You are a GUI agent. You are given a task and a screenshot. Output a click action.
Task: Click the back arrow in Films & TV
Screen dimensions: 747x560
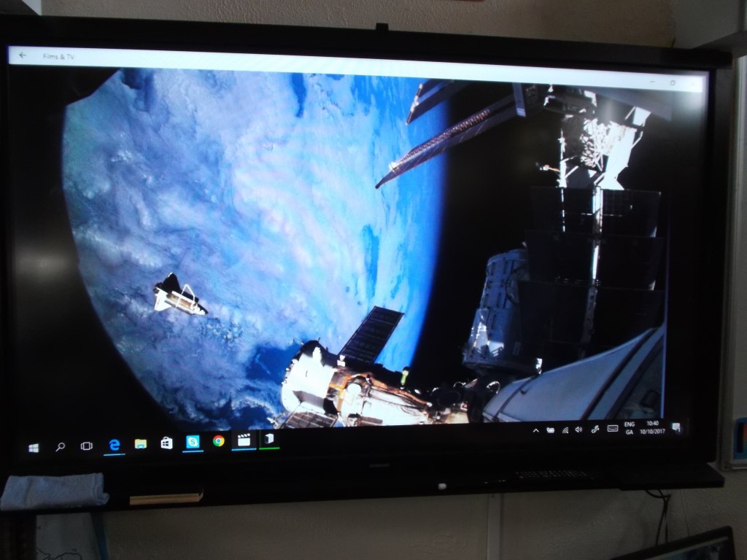click(x=23, y=55)
